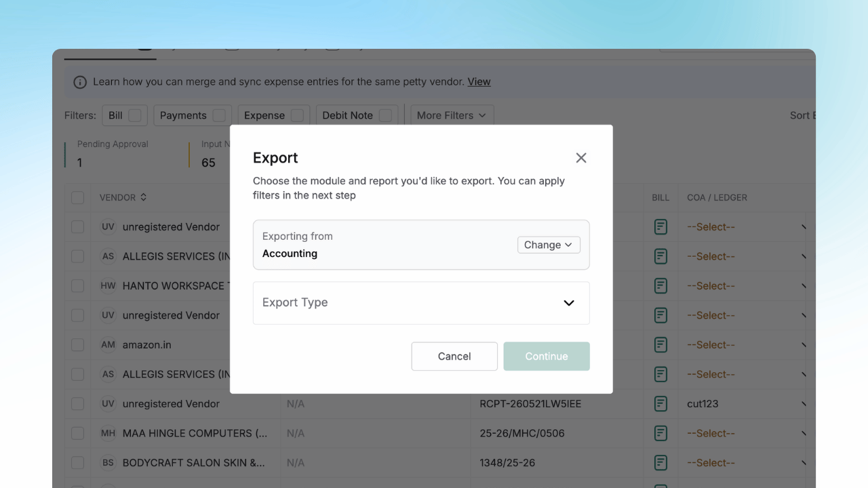868x488 pixels.
Task: Click the Continue button
Action: pyautogui.click(x=547, y=357)
